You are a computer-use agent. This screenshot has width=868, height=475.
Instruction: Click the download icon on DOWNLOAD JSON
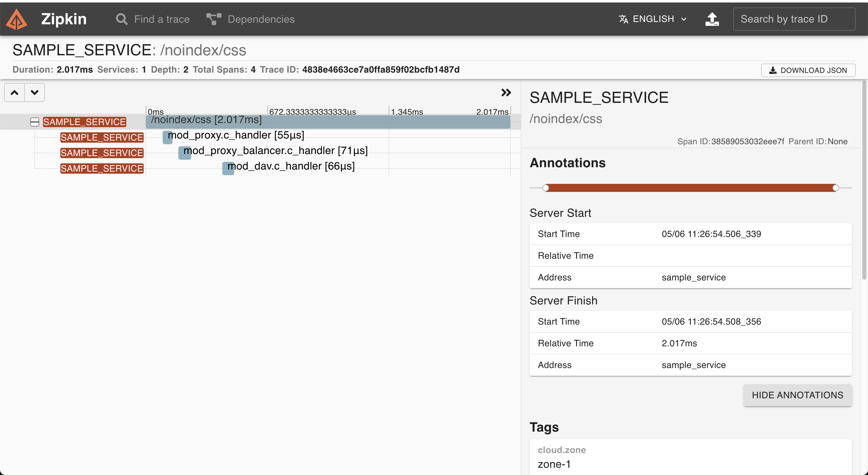click(773, 70)
